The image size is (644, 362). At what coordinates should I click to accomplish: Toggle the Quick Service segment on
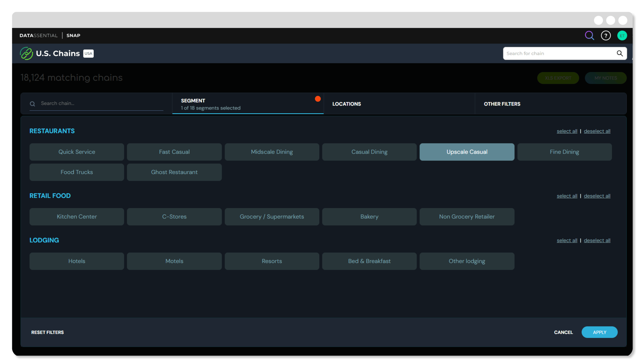pos(77,152)
